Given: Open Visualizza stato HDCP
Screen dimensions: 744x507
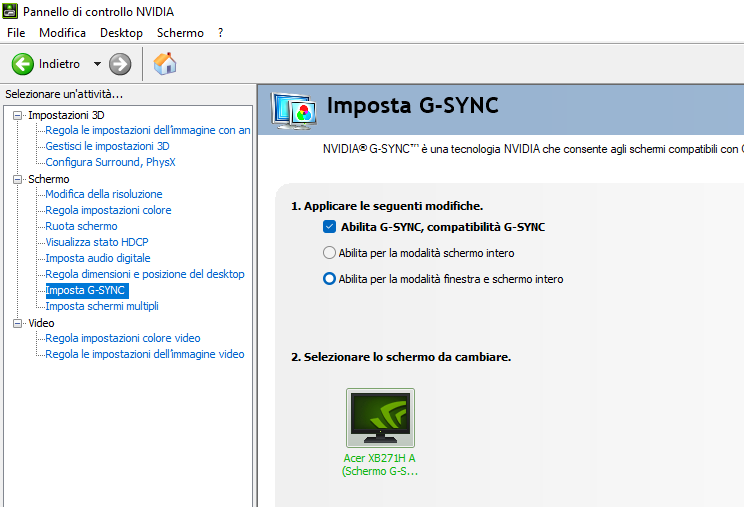Looking at the screenshot, I should tap(97, 242).
